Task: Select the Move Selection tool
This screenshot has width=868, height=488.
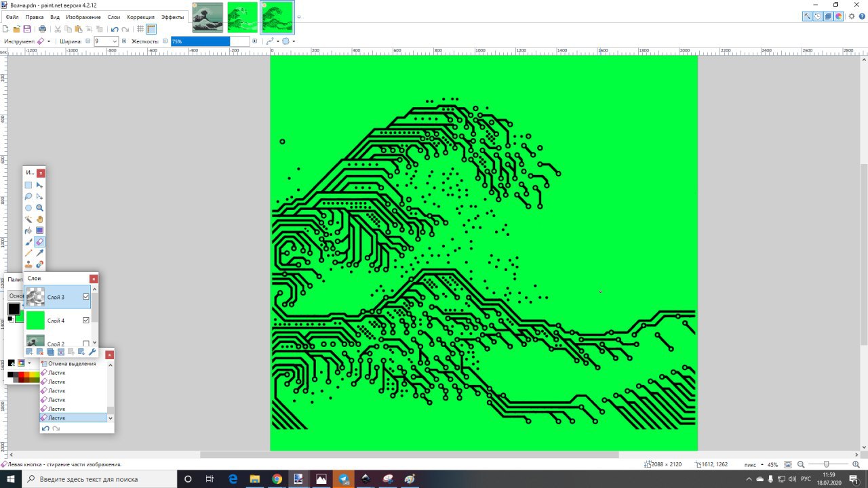Action: coord(39,197)
